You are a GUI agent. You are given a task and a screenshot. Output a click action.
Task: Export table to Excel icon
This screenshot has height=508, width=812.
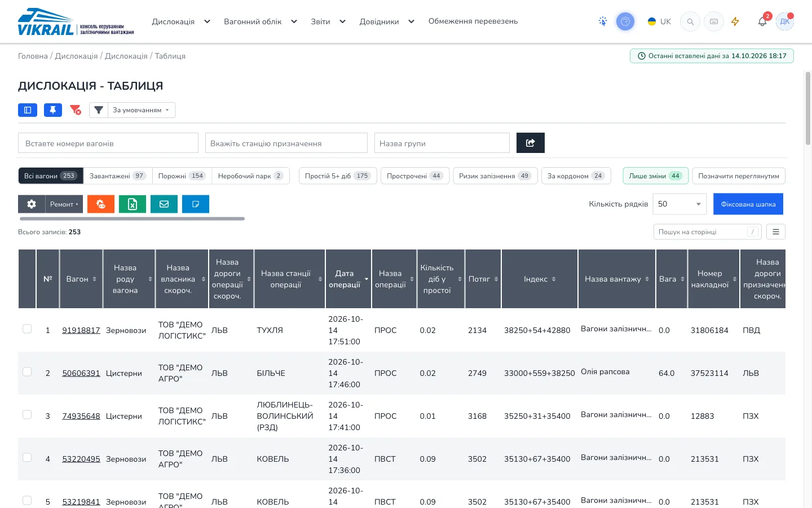[x=133, y=204]
